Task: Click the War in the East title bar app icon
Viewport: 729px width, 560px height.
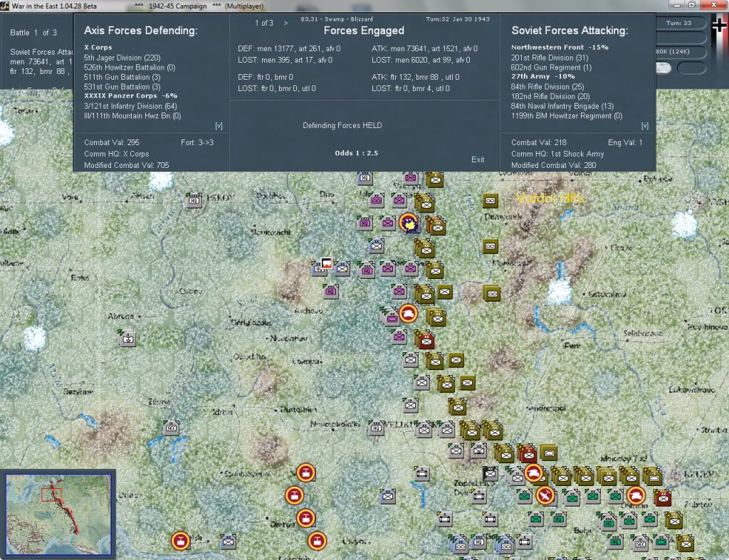Action: pos(5,6)
